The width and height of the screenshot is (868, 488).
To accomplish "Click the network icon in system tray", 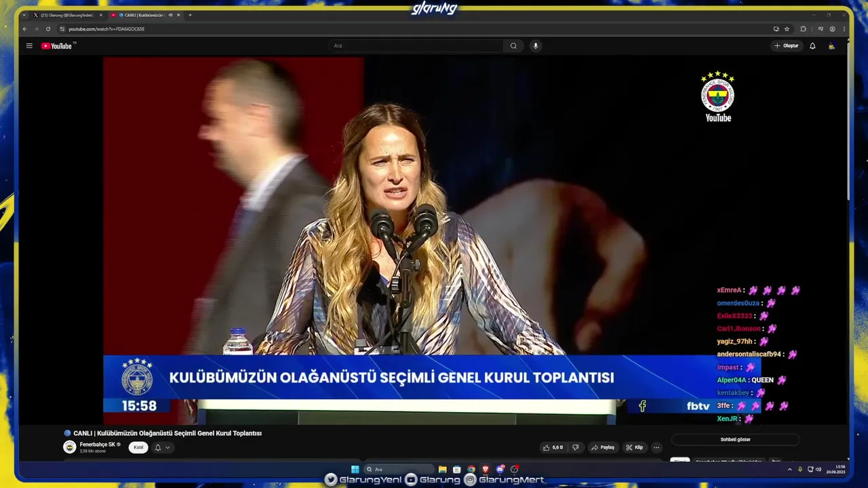I will (810, 469).
